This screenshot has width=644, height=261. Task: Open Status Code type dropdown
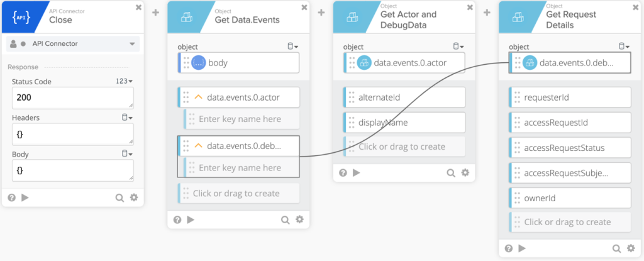coord(125,81)
